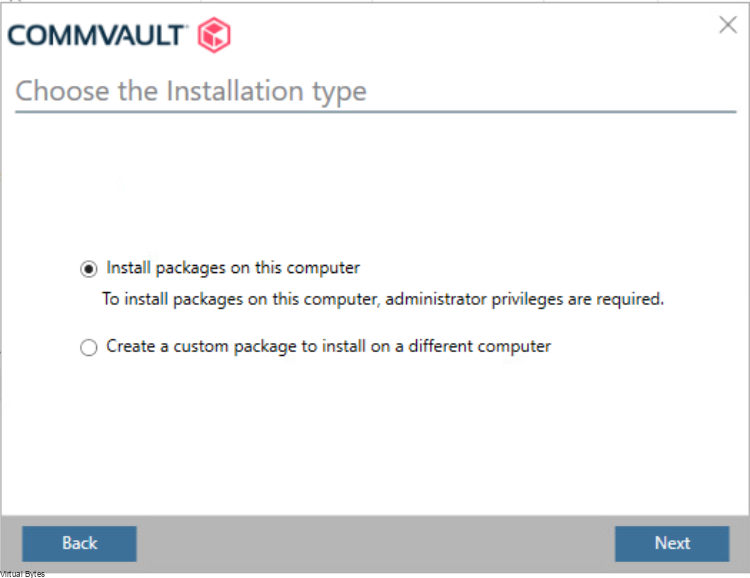Click the word 'administrator' in the description

436,299
